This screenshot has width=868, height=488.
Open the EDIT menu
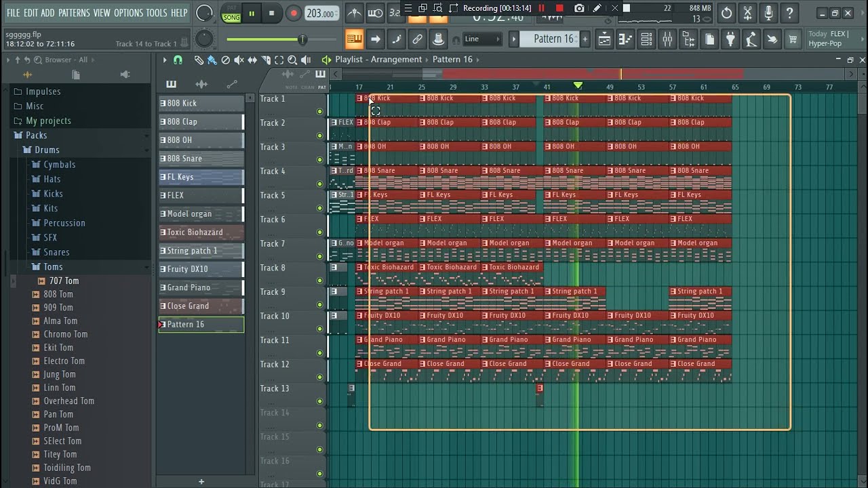[31, 13]
